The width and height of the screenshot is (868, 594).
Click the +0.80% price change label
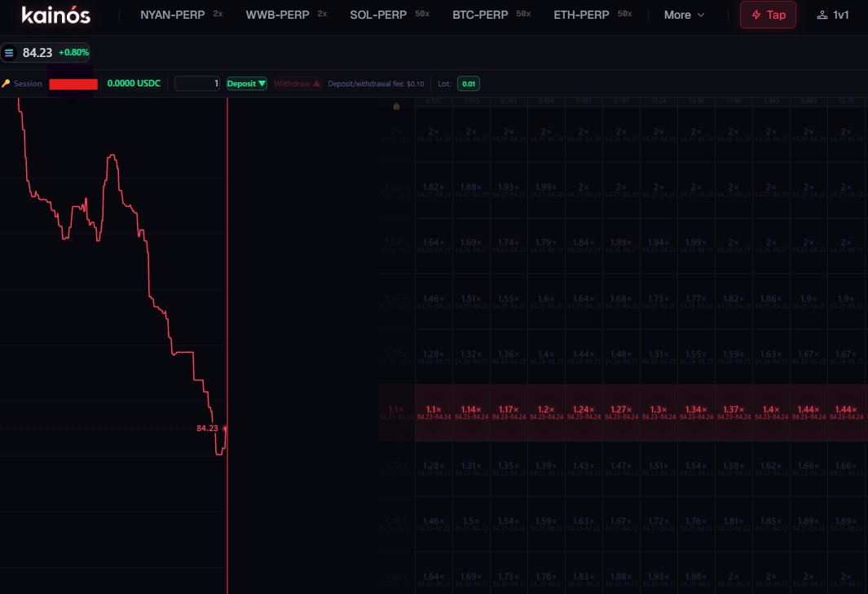[73, 53]
